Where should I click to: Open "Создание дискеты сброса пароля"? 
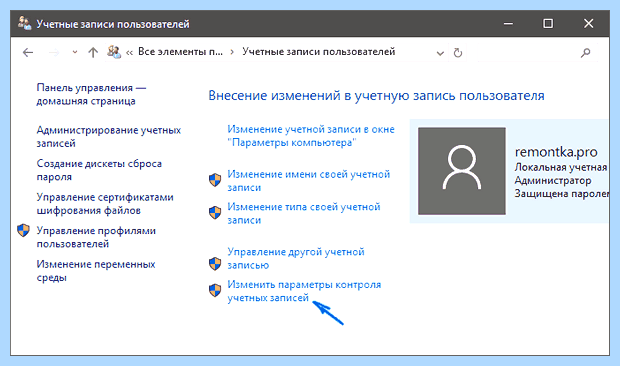coord(99,170)
